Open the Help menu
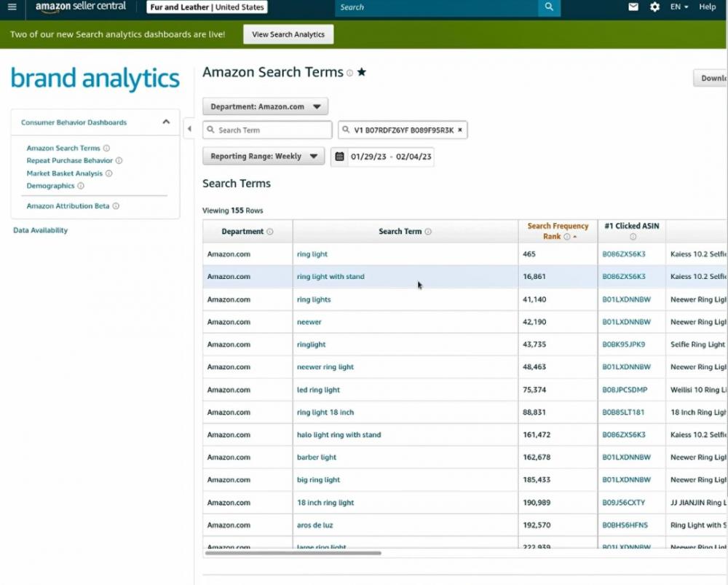 coord(708,7)
